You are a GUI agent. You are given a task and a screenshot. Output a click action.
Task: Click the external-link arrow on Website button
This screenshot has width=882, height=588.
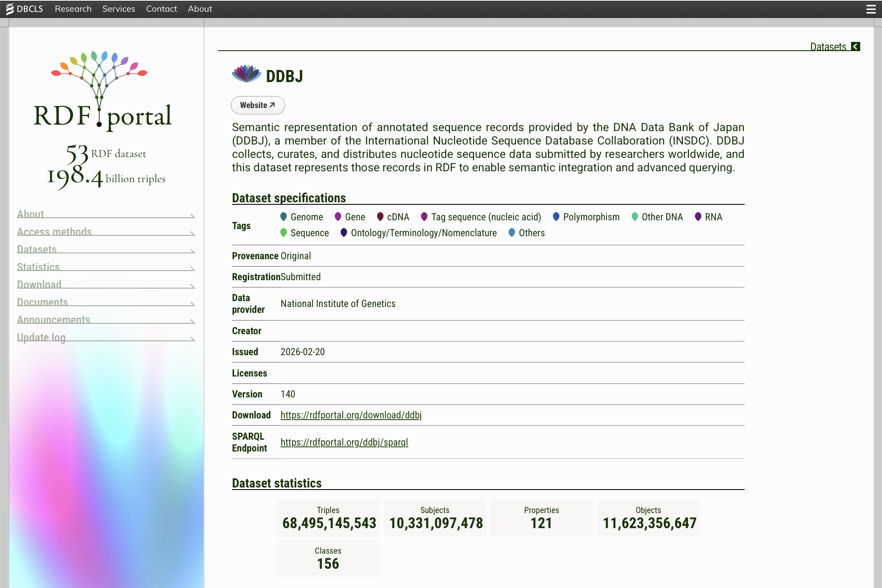click(x=271, y=105)
